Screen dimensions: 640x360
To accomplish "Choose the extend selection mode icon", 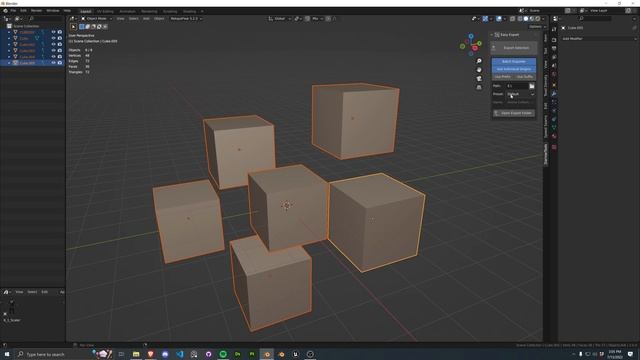I will (x=87, y=27).
